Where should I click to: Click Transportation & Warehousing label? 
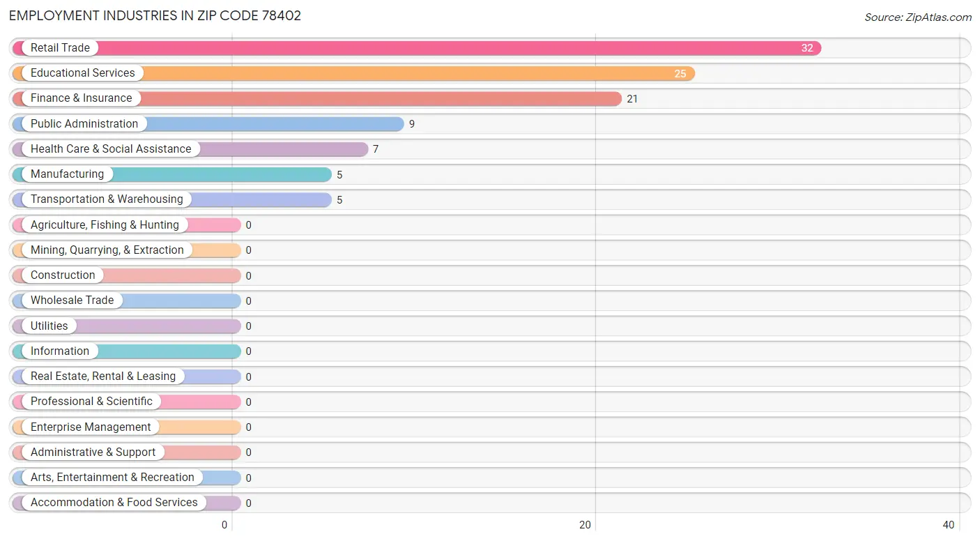tap(107, 199)
